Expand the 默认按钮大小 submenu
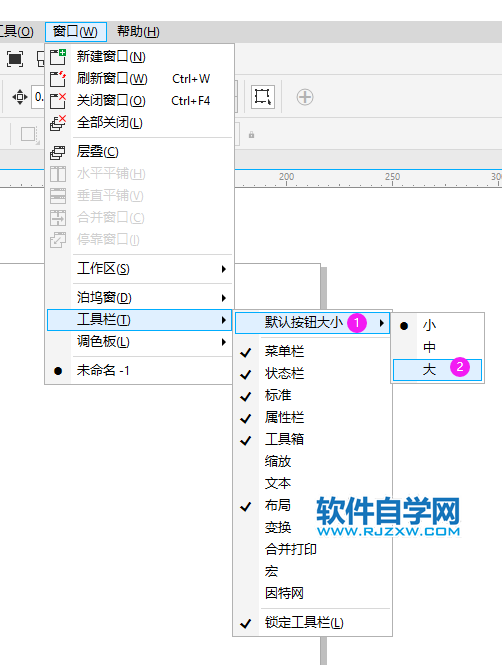The width and height of the screenshot is (502, 665). coord(312,323)
